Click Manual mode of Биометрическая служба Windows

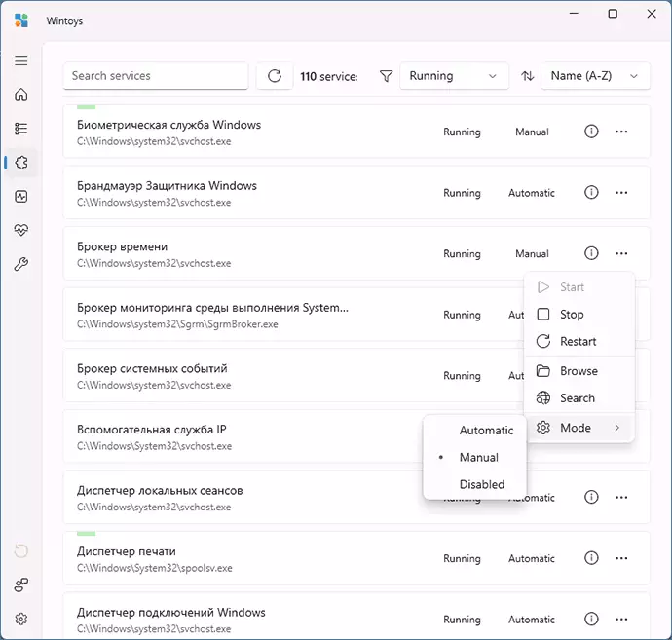[532, 132]
